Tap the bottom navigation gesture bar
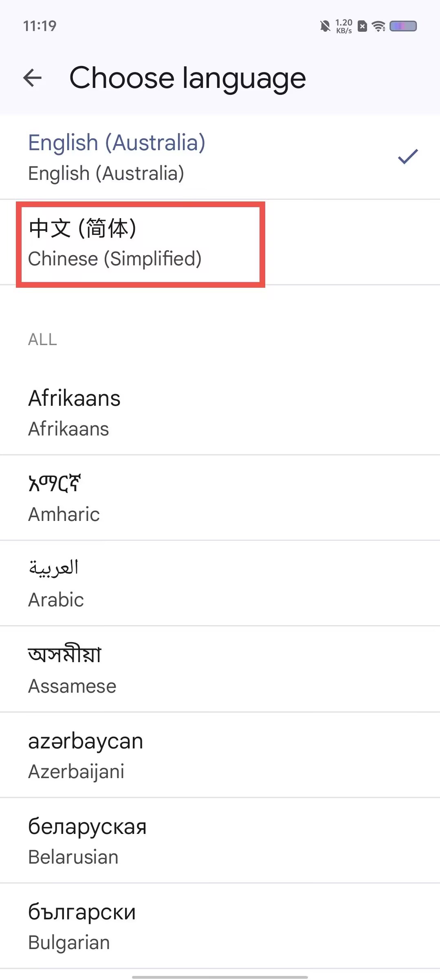The height and width of the screenshot is (980, 440). [x=220, y=977]
